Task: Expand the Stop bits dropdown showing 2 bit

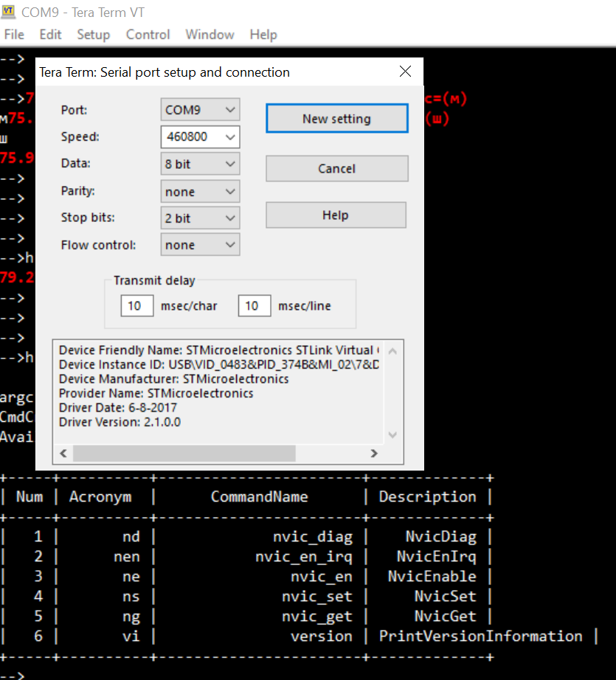Action: click(200, 218)
